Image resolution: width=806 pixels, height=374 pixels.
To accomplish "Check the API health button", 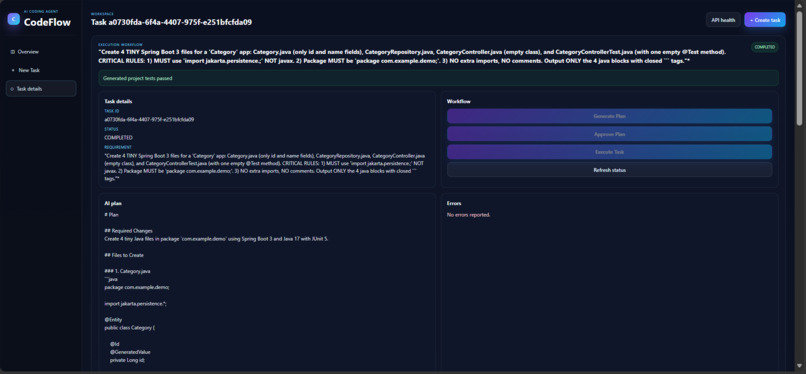I will point(723,20).
